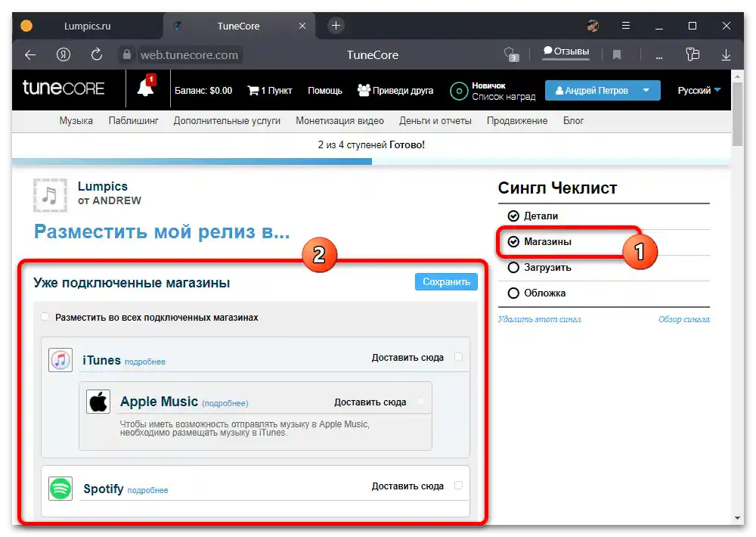Click Spotify подробнее link

tap(148, 490)
